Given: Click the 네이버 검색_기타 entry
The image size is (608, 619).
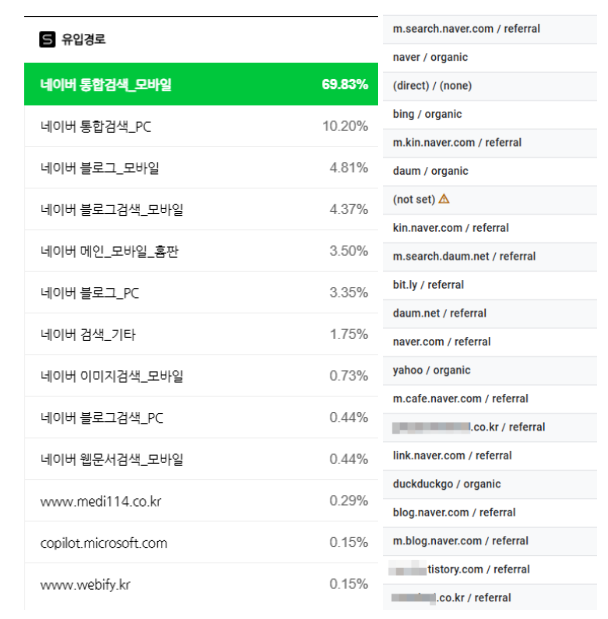Looking at the screenshot, I should (x=201, y=334).
